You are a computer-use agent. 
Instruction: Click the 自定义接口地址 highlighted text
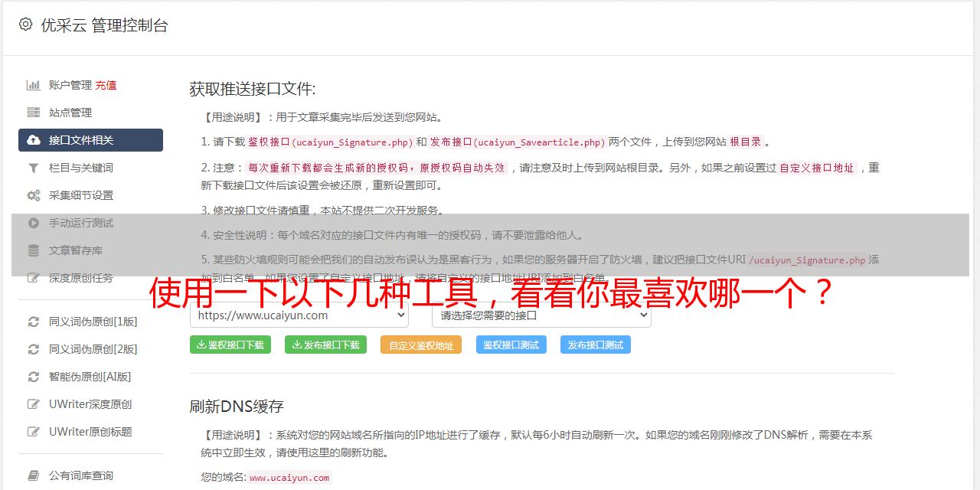(x=816, y=168)
